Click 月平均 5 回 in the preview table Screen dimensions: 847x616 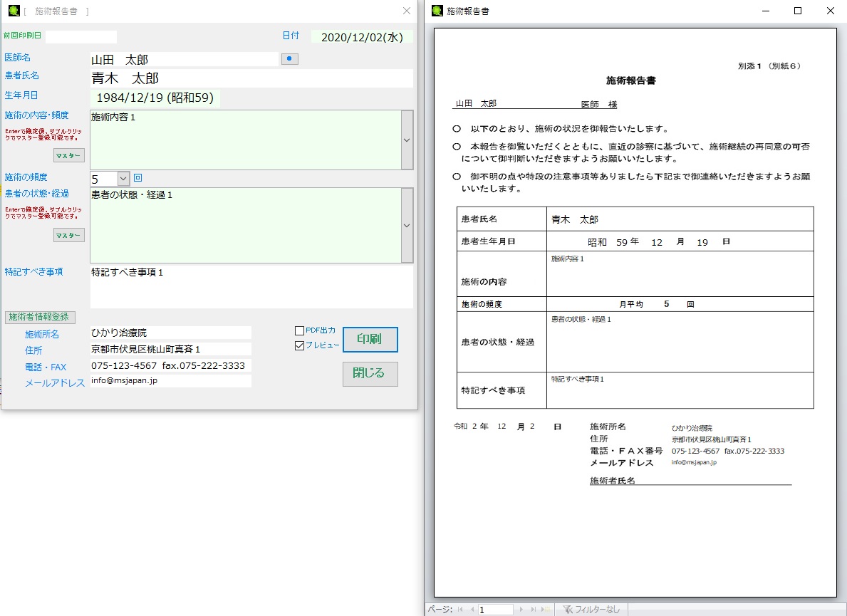656,304
